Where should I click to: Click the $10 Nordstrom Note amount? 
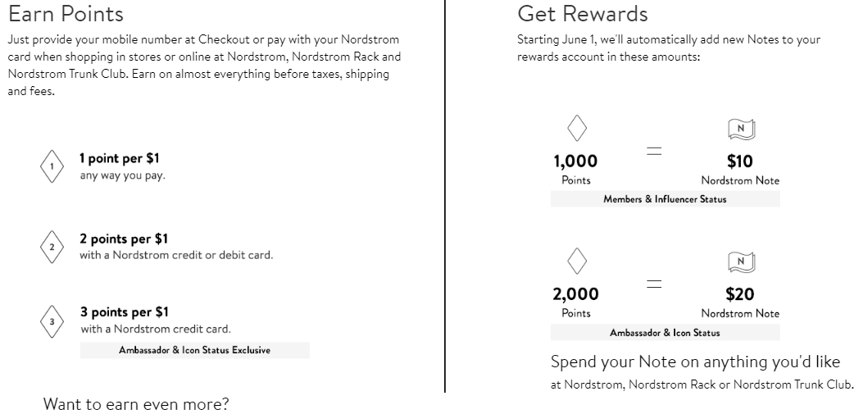tap(739, 162)
